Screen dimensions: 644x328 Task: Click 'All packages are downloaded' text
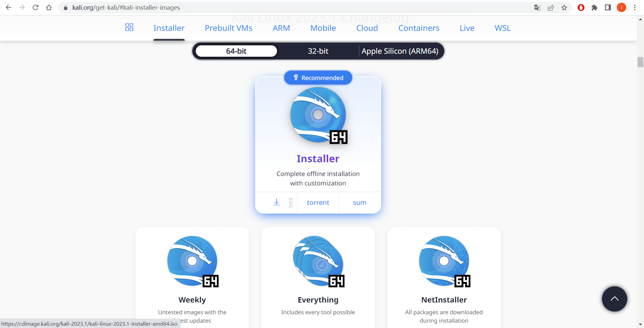coord(444,312)
